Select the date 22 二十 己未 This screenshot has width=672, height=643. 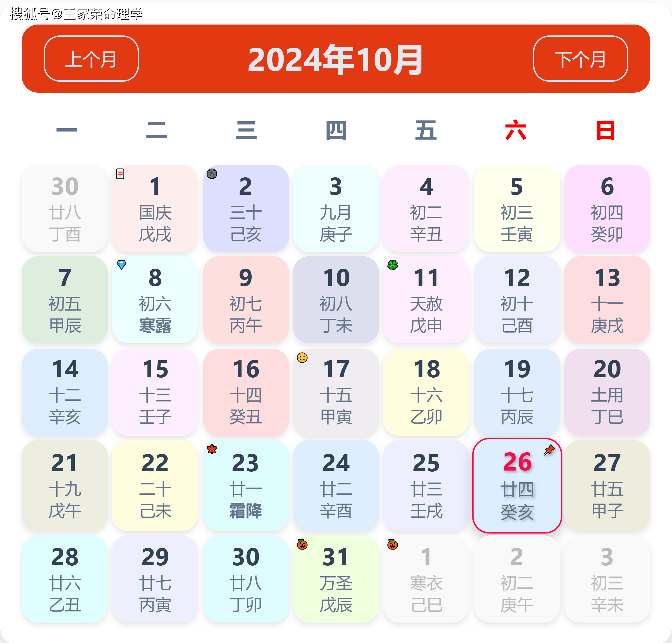155,486
